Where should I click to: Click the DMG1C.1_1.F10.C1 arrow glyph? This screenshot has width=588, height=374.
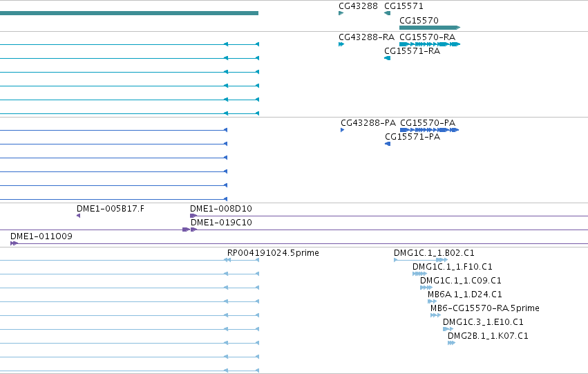(419, 274)
